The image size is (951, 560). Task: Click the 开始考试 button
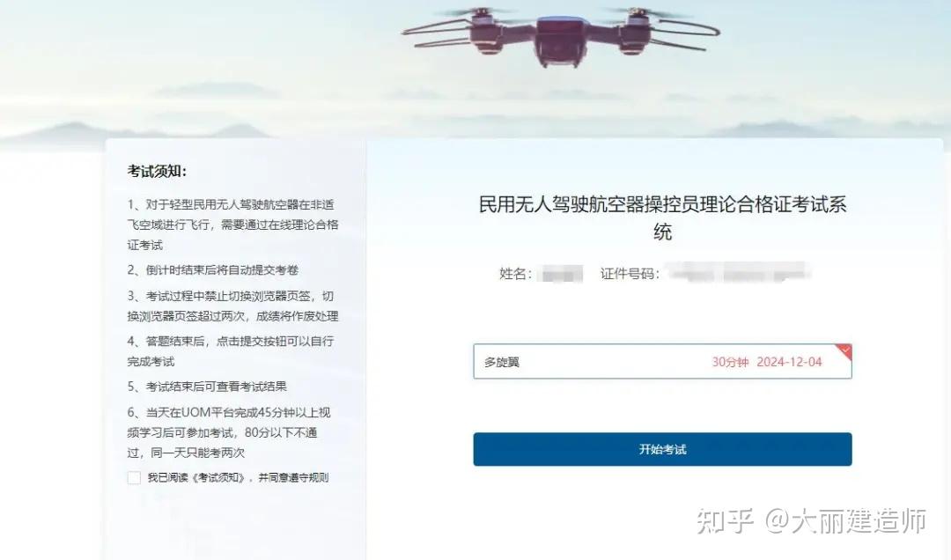click(x=662, y=449)
